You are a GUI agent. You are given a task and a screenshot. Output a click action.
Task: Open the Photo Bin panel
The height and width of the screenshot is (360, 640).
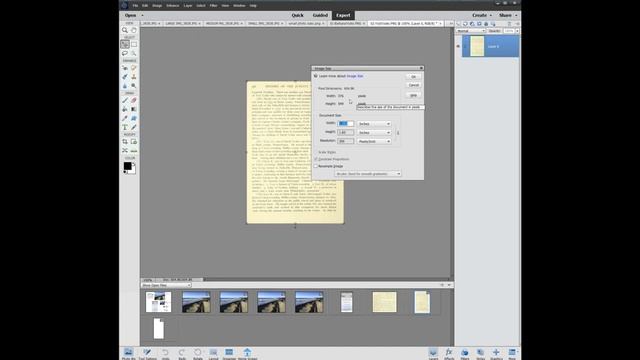point(129,353)
